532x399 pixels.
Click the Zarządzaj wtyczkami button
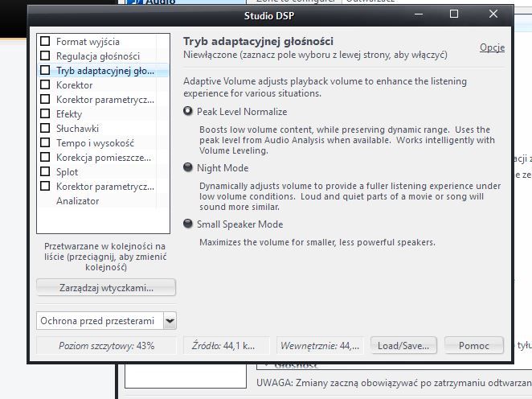pos(106,288)
